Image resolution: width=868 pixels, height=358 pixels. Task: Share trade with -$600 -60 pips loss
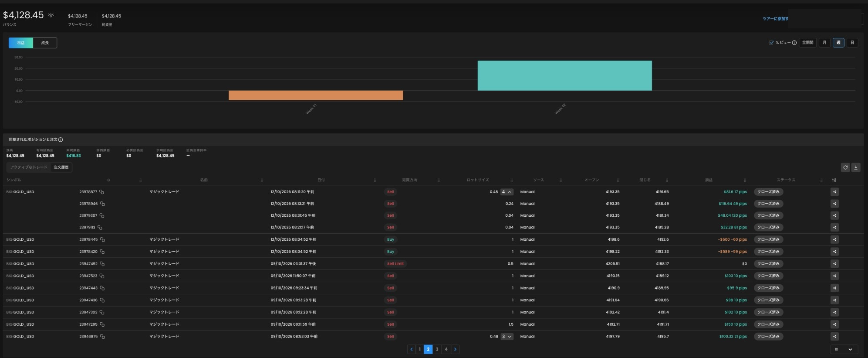click(834, 239)
